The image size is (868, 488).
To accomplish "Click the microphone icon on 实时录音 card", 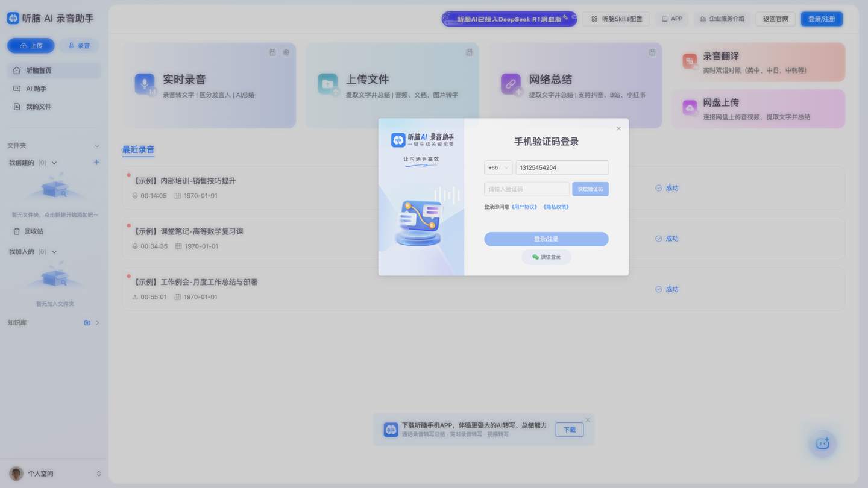I will click(145, 84).
